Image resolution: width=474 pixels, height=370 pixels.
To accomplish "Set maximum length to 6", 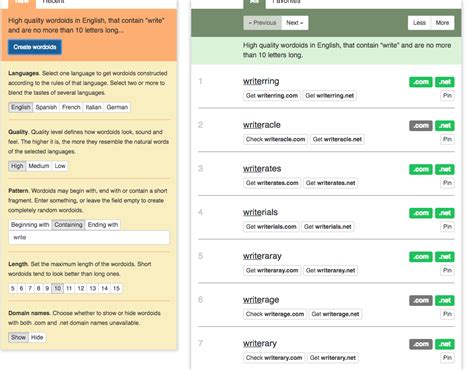I will tap(21, 288).
